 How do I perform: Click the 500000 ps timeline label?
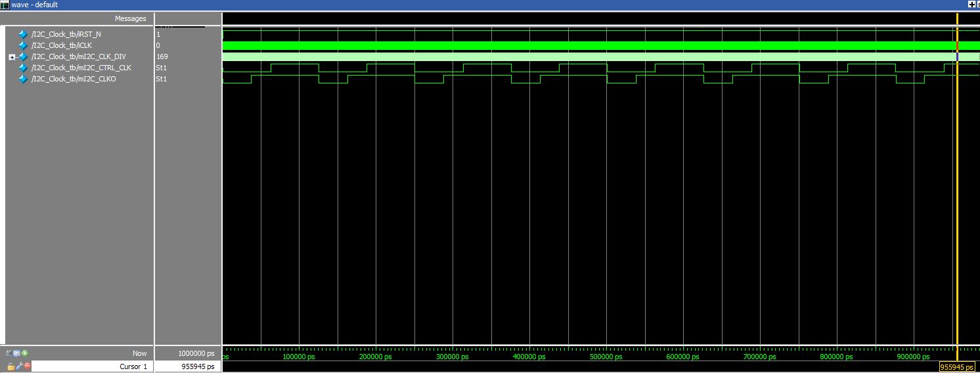606,357
